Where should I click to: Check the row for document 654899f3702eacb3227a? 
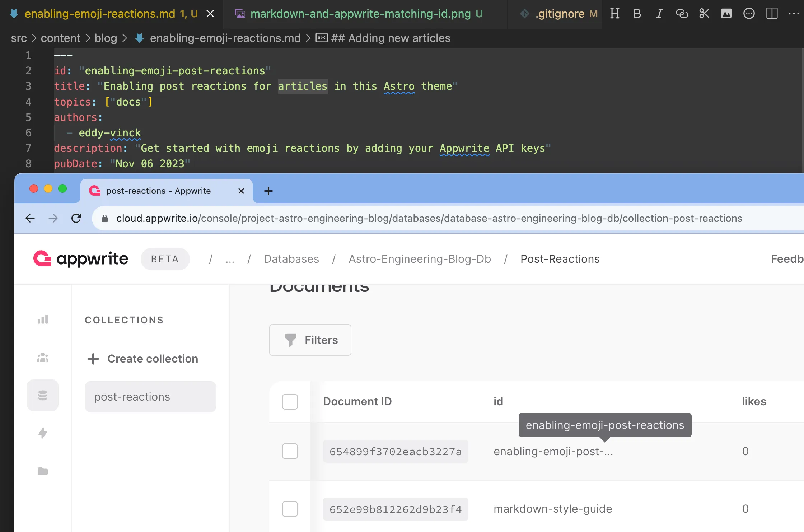(290, 452)
